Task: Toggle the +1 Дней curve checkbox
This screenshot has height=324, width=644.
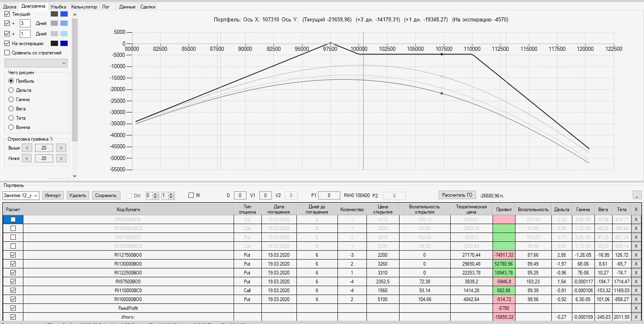Action: click(x=7, y=34)
